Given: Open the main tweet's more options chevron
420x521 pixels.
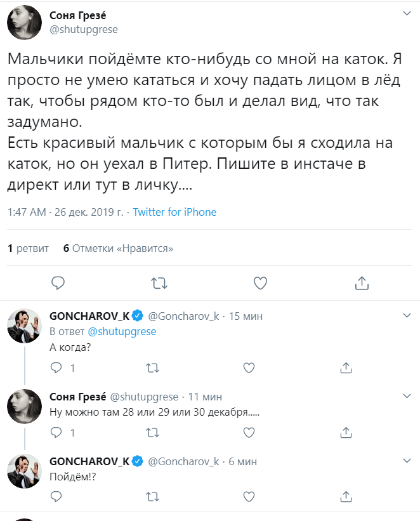Looking at the screenshot, I should point(407,13).
